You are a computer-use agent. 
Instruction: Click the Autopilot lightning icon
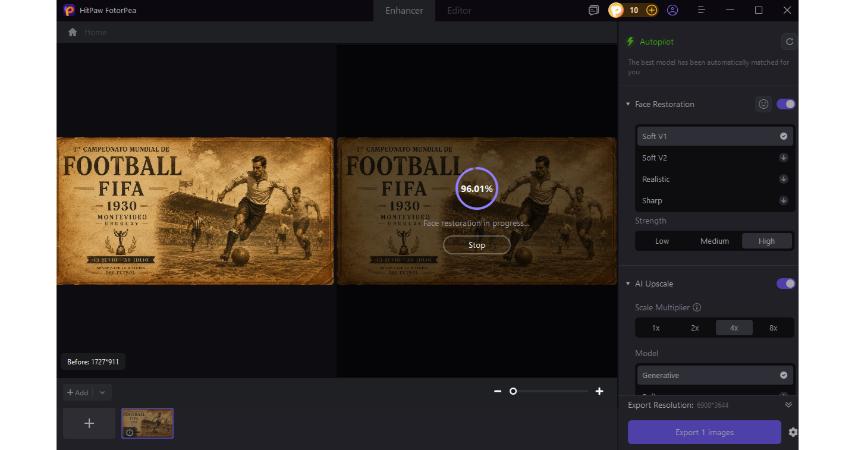pos(630,42)
